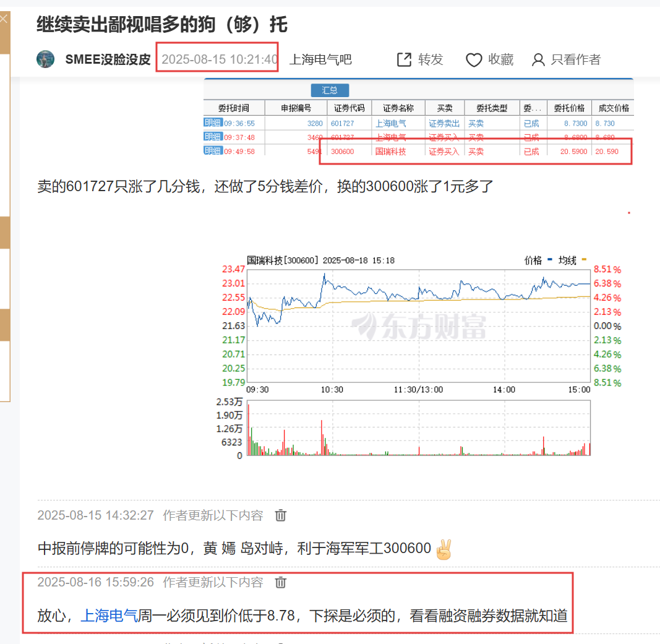
Task: Click the victory hand emoji after 300600
Action: click(444, 549)
